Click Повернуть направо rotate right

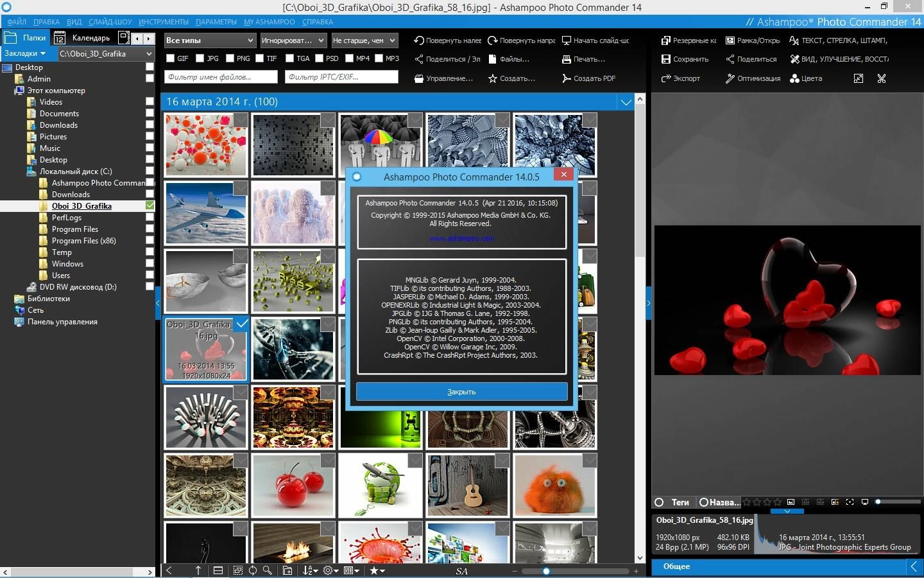point(521,40)
